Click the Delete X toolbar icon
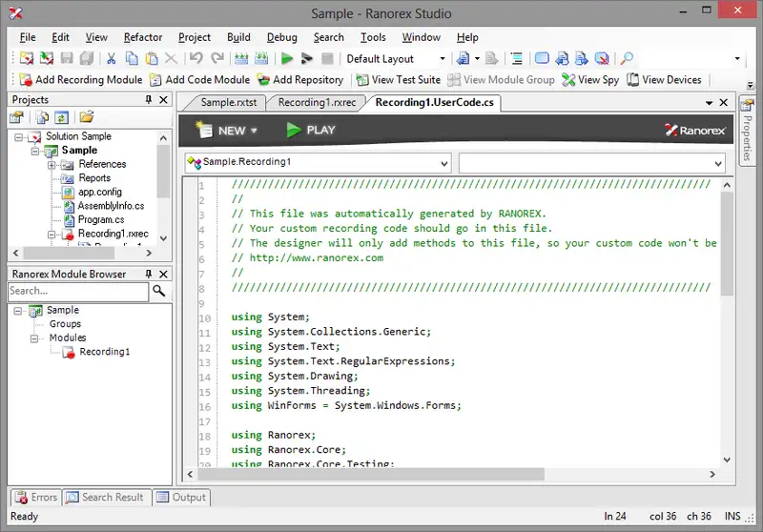 tap(171, 58)
